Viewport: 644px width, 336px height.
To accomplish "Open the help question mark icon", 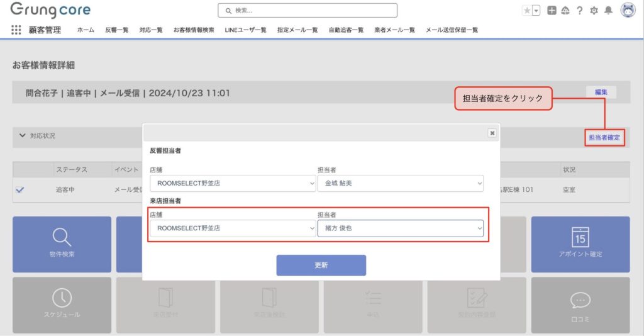I will (x=579, y=11).
